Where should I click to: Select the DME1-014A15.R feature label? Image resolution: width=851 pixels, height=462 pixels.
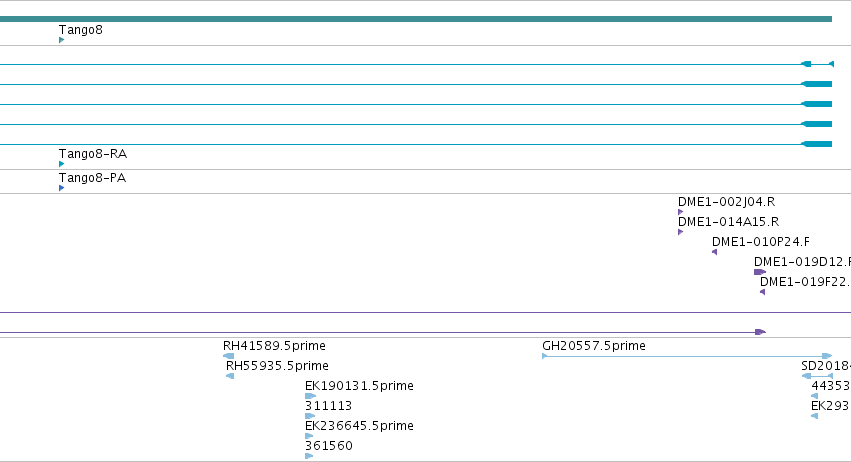tap(728, 221)
